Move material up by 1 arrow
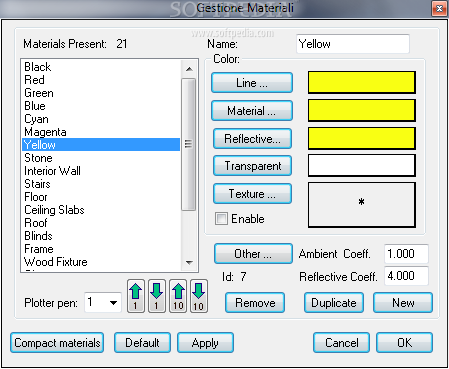449x369 pixels. click(136, 296)
